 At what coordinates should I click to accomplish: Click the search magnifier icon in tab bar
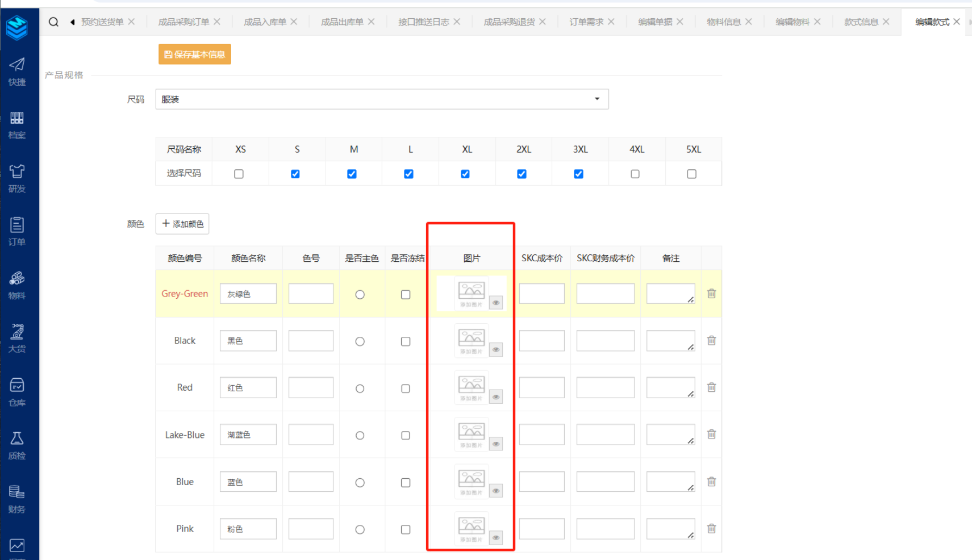53,22
